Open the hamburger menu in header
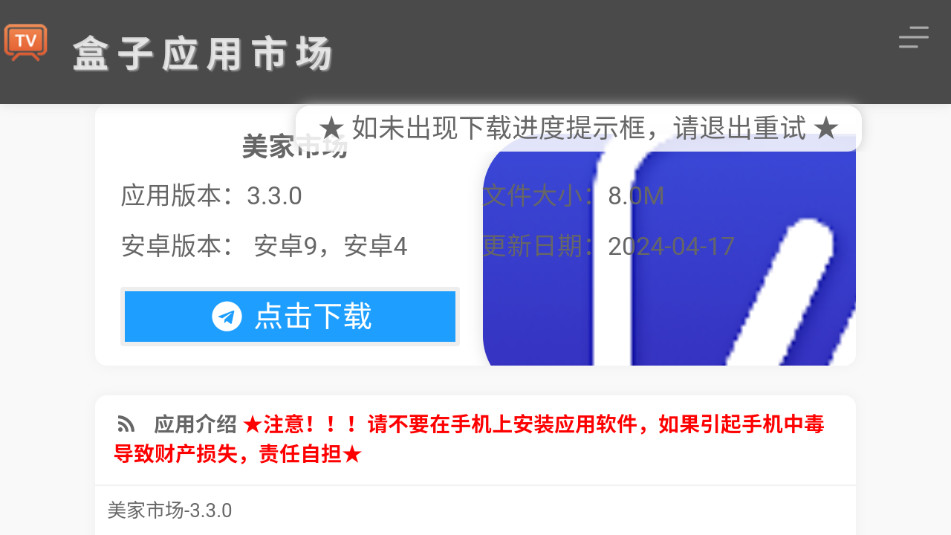The image size is (951, 535). pyautogui.click(x=913, y=37)
